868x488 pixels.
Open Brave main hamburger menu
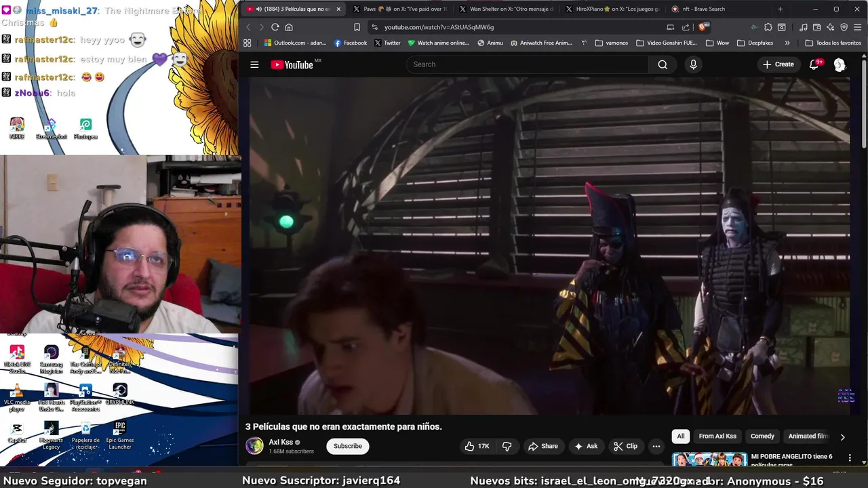[x=858, y=27]
